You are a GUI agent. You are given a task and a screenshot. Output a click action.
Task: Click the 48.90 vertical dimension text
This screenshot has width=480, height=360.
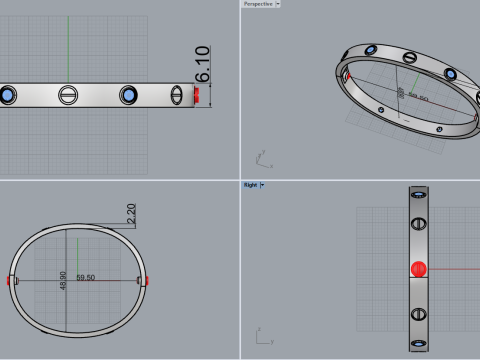coord(63,281)
